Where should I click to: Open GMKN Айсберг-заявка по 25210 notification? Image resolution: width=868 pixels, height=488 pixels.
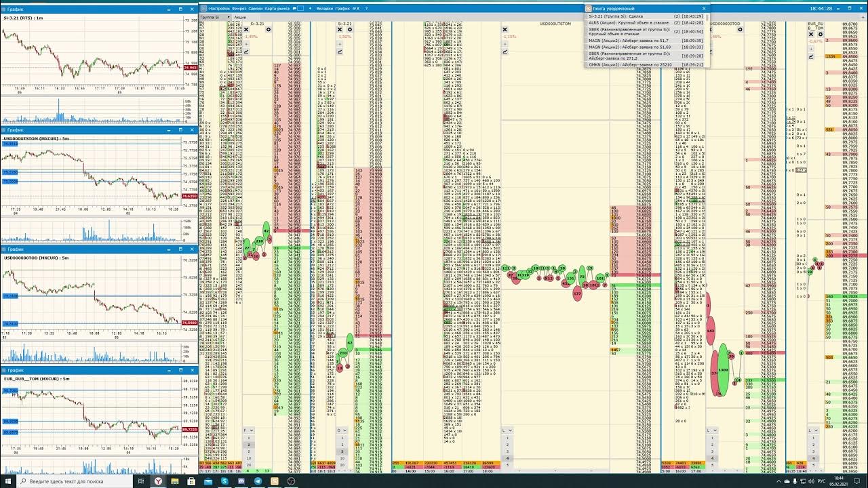[x=646, y=64]
